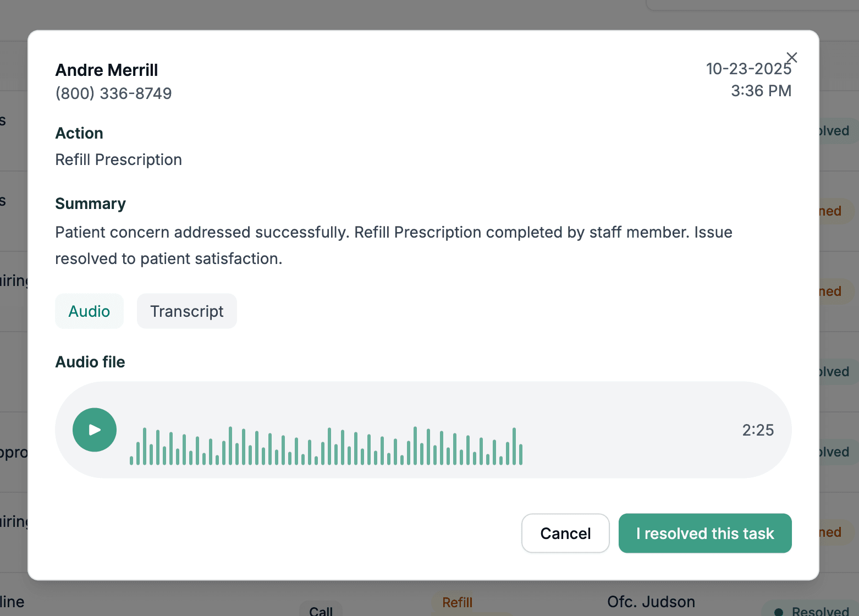Click the call date 10-23-2025
Viewport: 859px width, 616px height.
[748, 69]
